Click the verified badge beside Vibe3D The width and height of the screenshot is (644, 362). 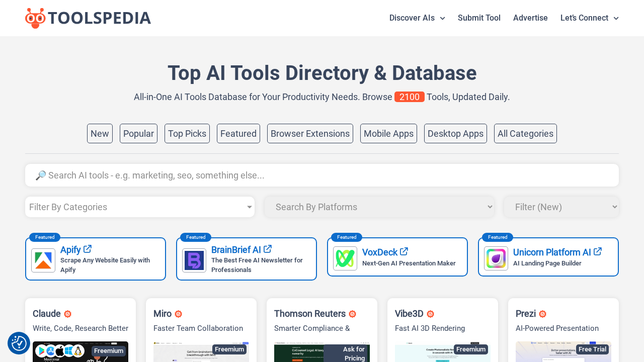tap(430, 314)
